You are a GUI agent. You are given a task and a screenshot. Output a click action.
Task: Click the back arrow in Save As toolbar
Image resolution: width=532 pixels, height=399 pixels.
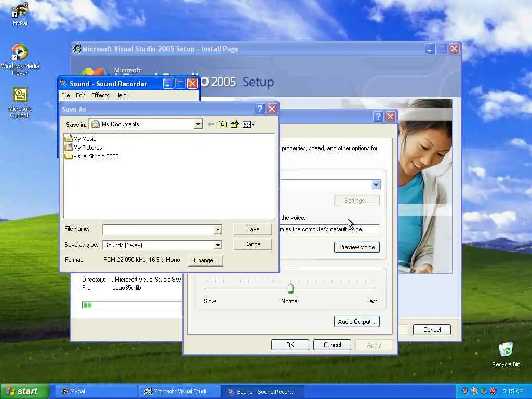point(211,125)
